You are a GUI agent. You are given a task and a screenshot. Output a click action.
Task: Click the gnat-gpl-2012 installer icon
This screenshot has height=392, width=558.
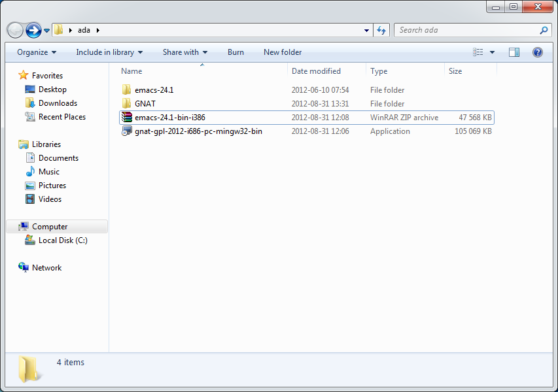127,131
